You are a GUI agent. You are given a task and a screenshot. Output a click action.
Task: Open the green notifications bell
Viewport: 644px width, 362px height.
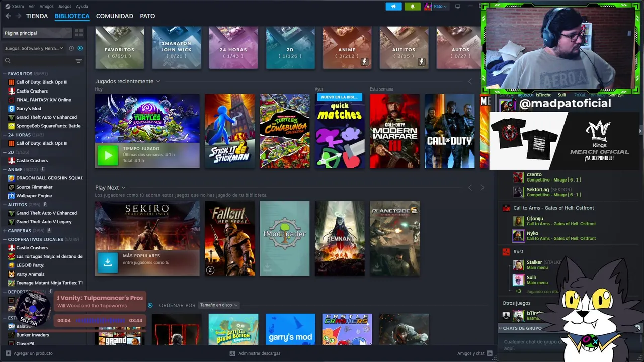[412, 6]
